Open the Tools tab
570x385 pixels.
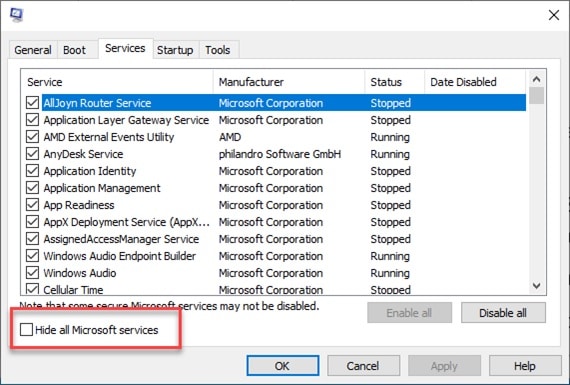[218, 50]
